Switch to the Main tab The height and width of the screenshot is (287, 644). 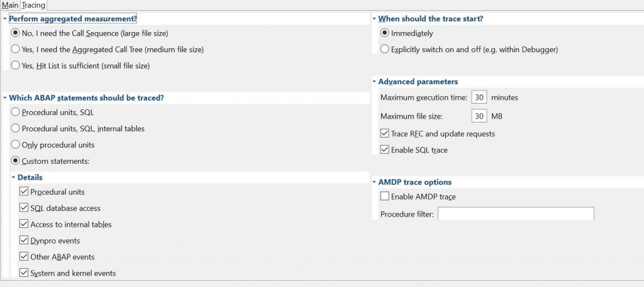[10, 5]
